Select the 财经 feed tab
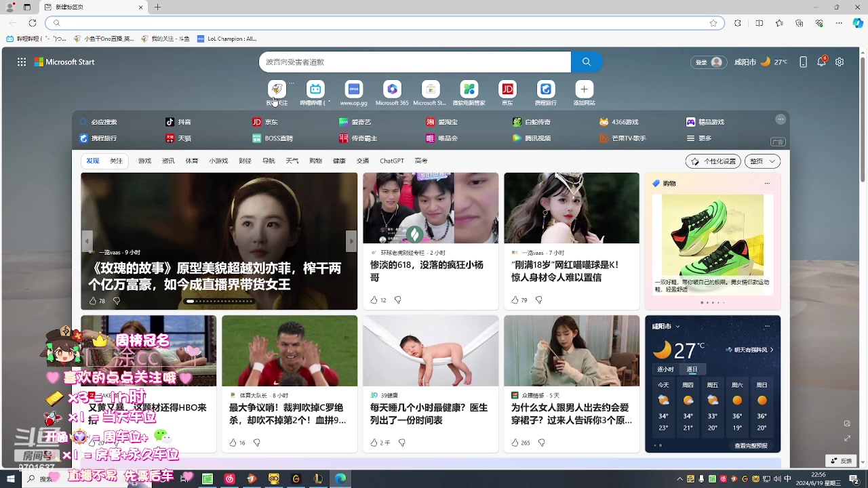 point(245,161)
